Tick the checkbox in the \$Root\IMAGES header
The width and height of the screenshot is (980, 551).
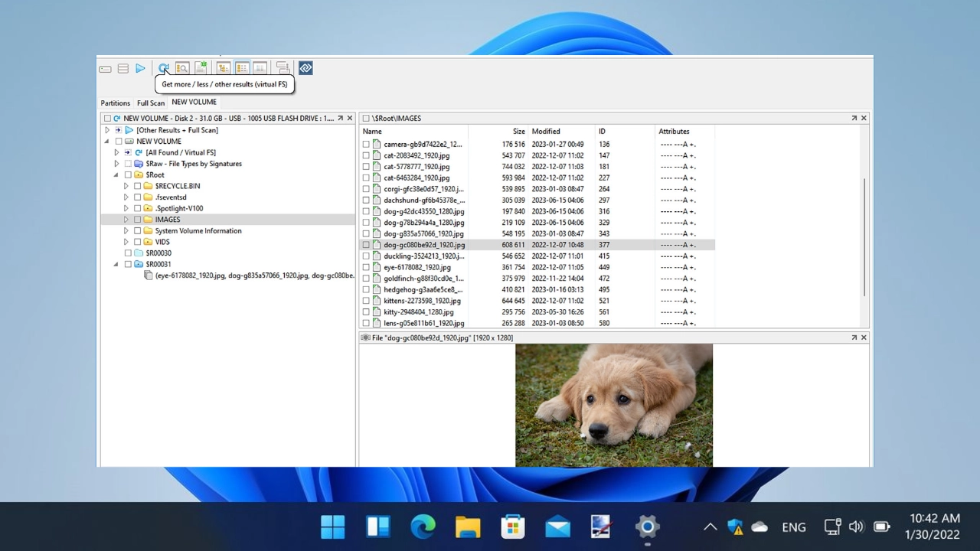tap(366, 119)
